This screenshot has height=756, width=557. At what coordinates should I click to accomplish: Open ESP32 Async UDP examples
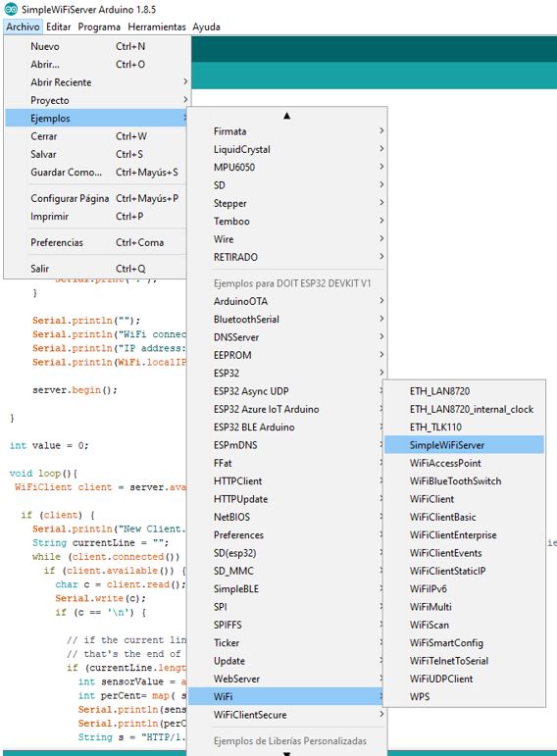click(x=287, y=391)
